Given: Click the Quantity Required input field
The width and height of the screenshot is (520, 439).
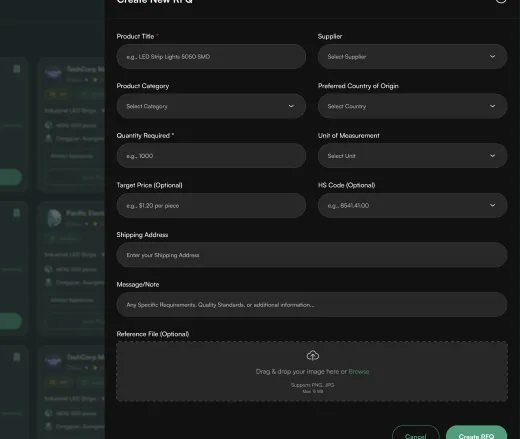Looking at the screenshot, I should pyautogui.click(x=211, y=156).
